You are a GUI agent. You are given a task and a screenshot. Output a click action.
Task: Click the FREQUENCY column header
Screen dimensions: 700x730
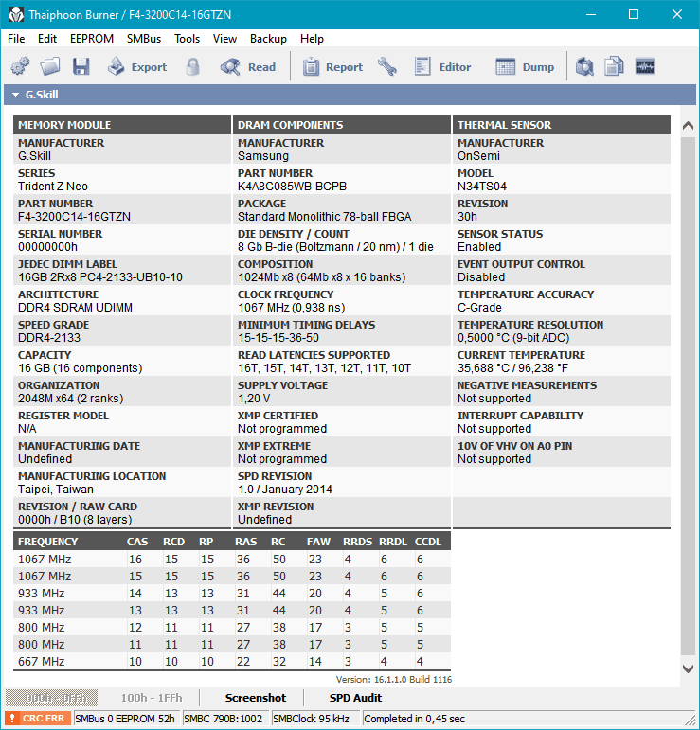pyautogui.click(x=47, y=542)
